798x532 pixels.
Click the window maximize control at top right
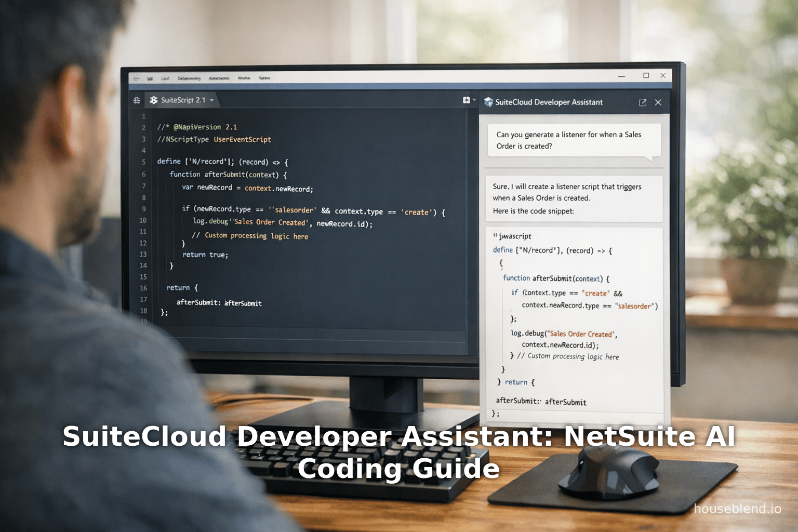tap(646, 75)
